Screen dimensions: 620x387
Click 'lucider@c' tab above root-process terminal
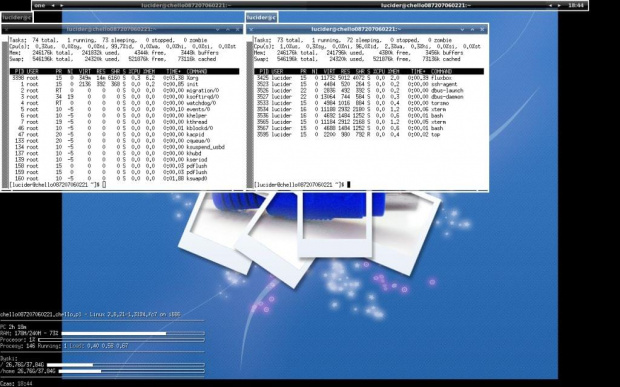tap(16, 17)
